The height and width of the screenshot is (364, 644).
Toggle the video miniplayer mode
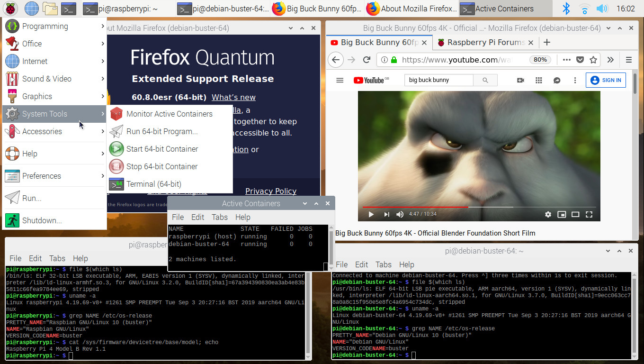click(x=562, y=214)
